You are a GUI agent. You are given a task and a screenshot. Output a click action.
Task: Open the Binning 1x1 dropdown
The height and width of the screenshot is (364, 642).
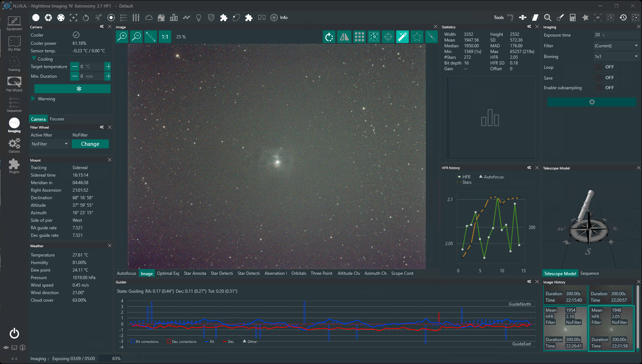coord(616,57)
